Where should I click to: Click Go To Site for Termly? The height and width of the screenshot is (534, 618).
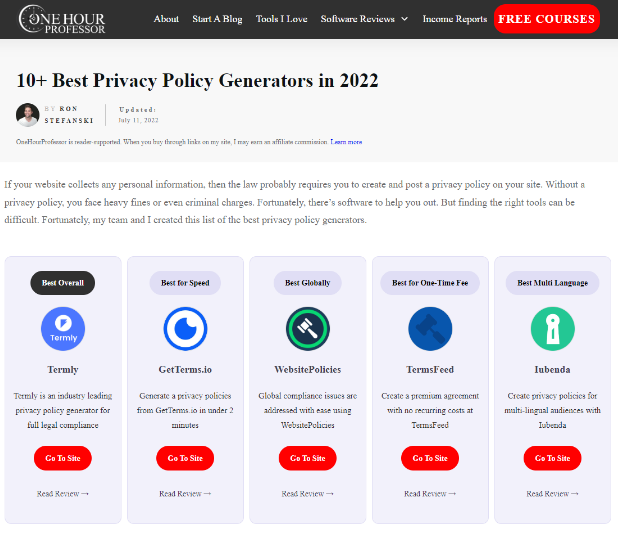pyautogui.click(x=63, y=458)
